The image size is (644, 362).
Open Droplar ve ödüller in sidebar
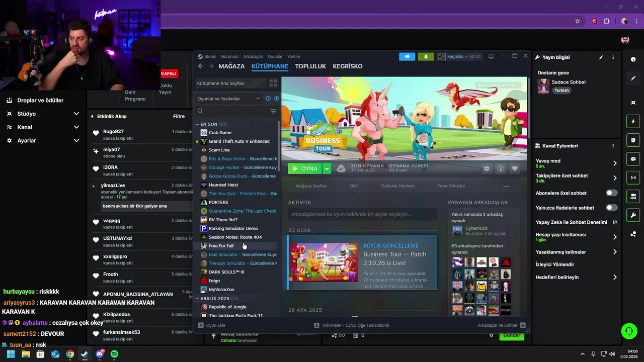(x=40, y=100)
